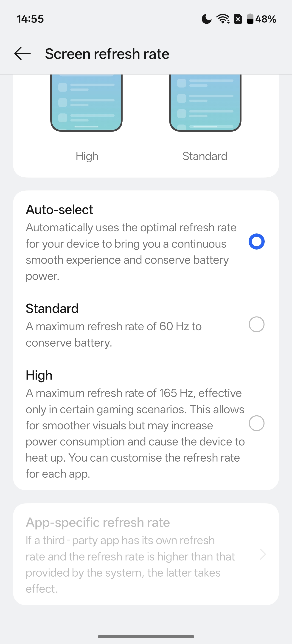The height and width of the screenshot is (644, 292).
Task: Tap the battery status icon
Action: click(250, 19)
